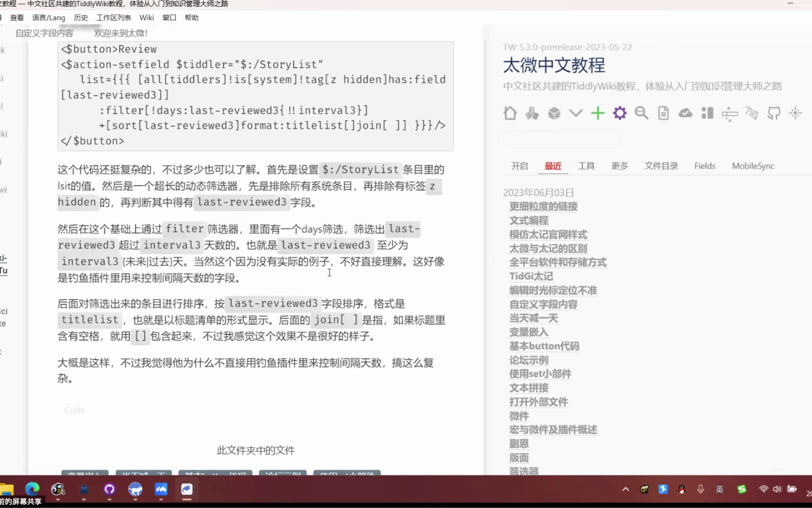The width and height of the screenshot is (812, 508).
Task: Open advanced search magnifier icon
Action: click(x=641, y=113)
